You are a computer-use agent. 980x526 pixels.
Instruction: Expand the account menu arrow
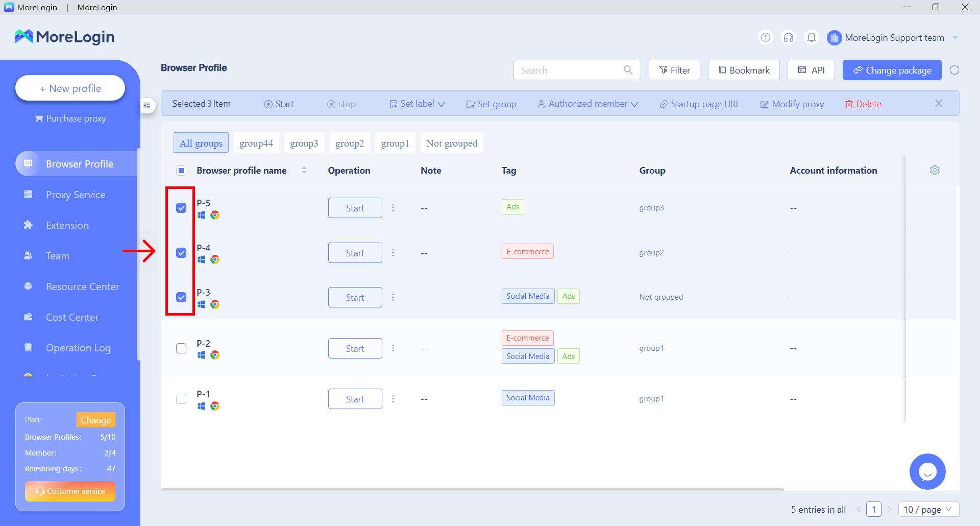(x=955, y=38)
